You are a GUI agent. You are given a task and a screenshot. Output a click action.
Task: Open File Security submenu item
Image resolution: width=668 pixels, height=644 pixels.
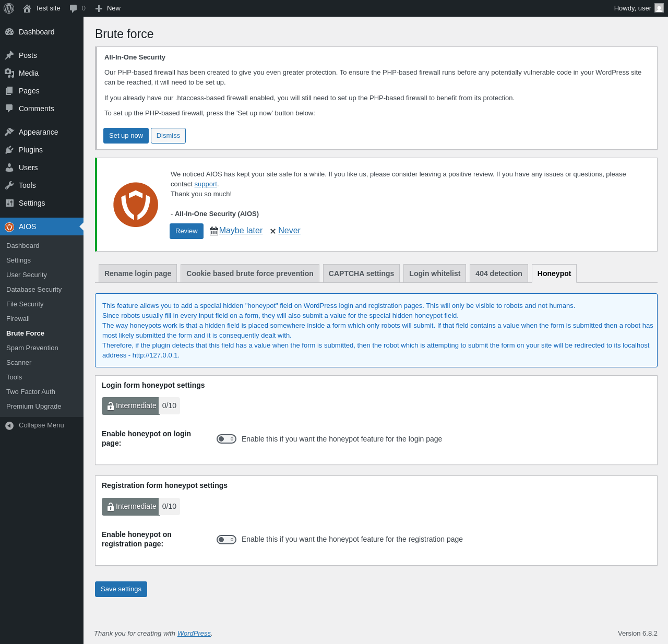pyautogui.click(x=42, y=304)
